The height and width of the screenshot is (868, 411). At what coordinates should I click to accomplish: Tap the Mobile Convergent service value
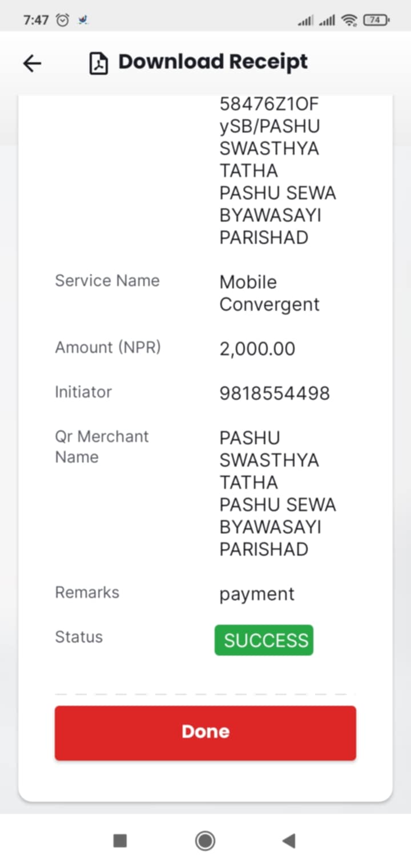click(269, 293)
